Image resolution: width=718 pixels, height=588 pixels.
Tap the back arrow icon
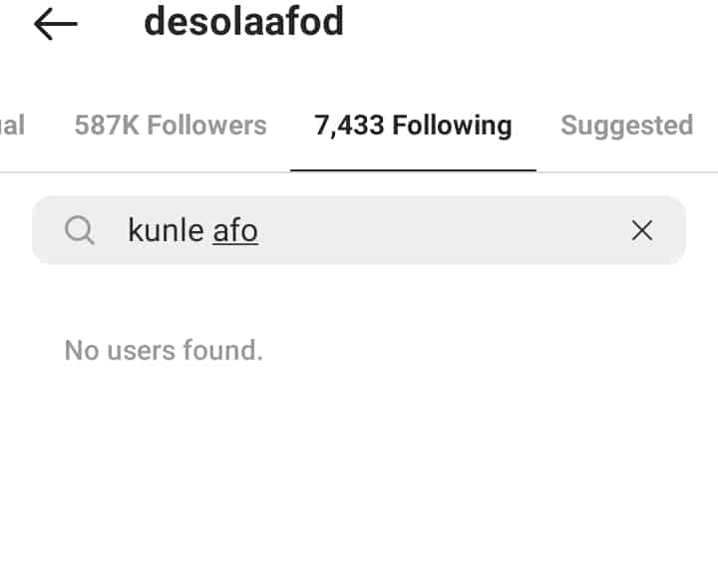[x=55, y=25]
